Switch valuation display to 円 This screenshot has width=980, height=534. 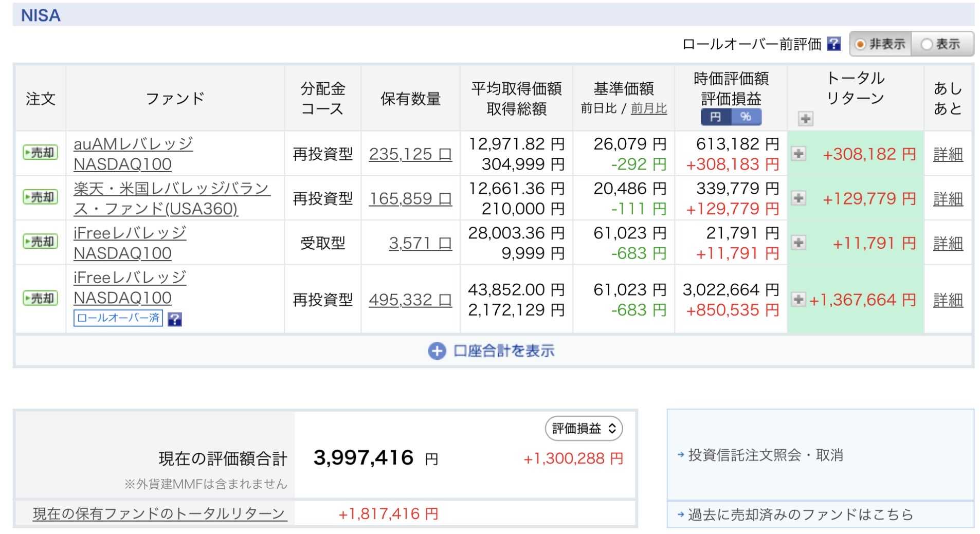[715, 117]
